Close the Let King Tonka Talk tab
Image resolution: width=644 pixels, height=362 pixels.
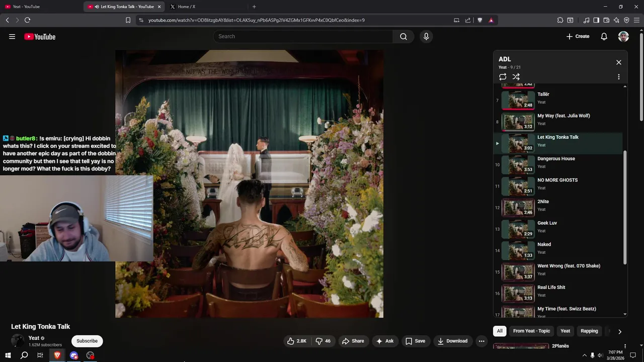pyautogui.click(x=159, y=7)
